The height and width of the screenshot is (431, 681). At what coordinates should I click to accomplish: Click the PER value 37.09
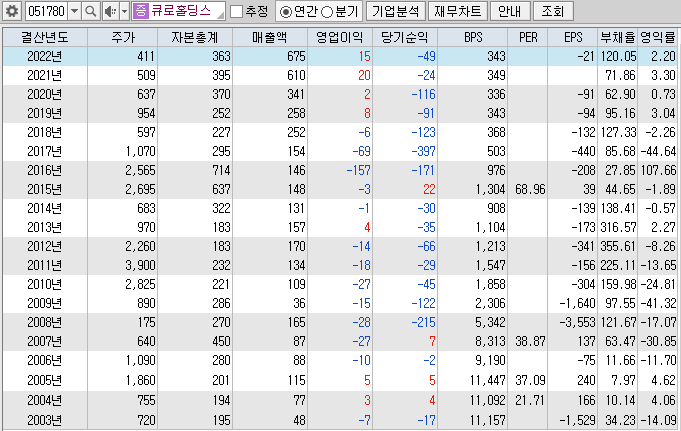click(530, 381)
